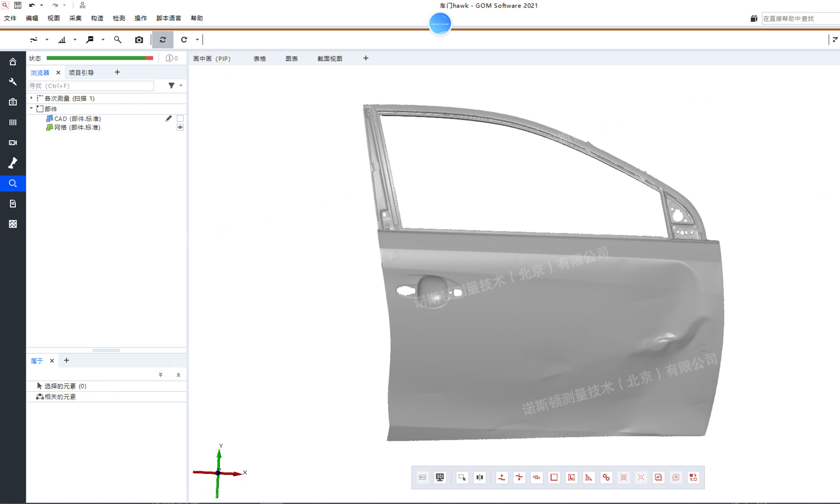Select 网格 (部件.标准) in tree

pyautogui.click(x=77, y=127)
